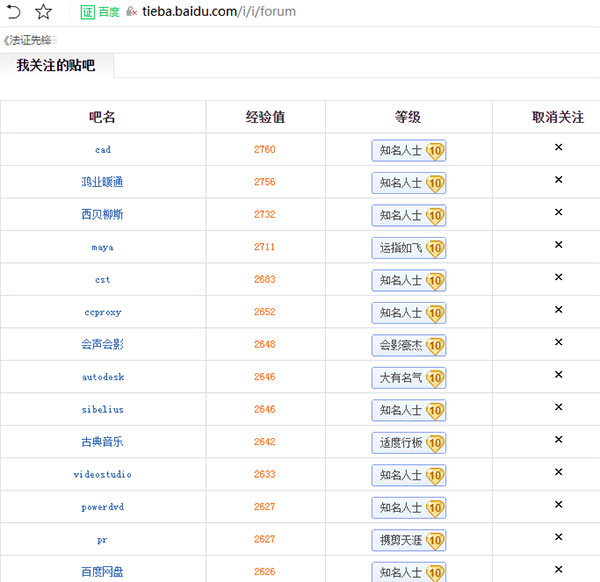Click the 会影豪杰 level badge
Image resolution: width=600 pixels, height=582 pixels.
409,346
